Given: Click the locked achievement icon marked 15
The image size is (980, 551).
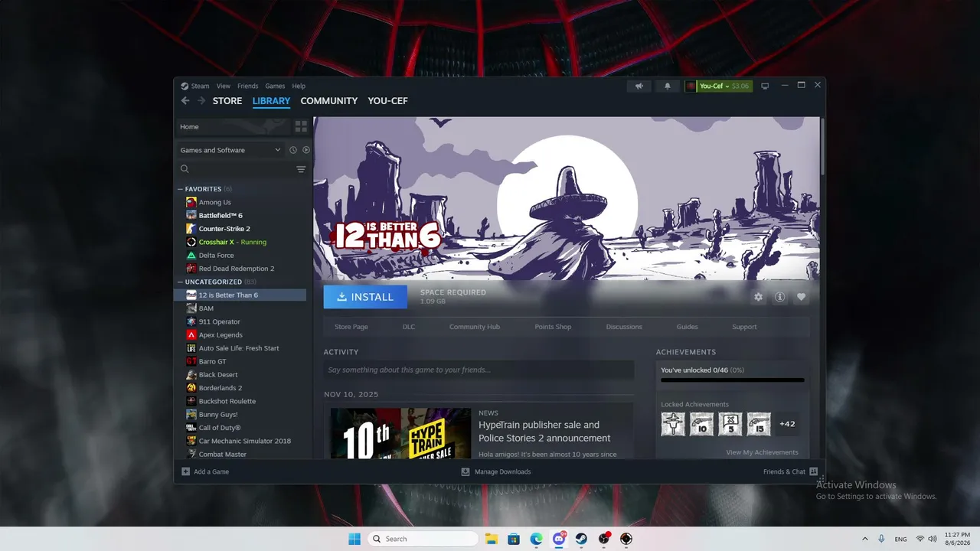Looking at the screenshot, I should (x=759, y=424).
